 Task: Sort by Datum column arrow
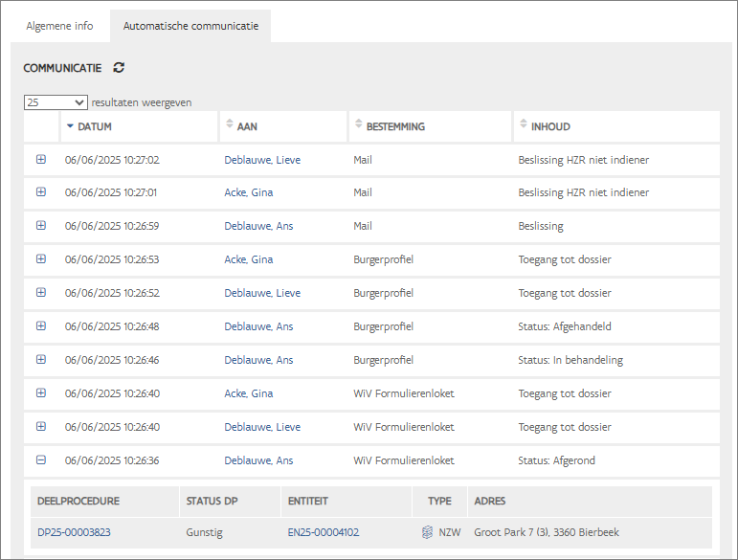[x=70, y=126]
